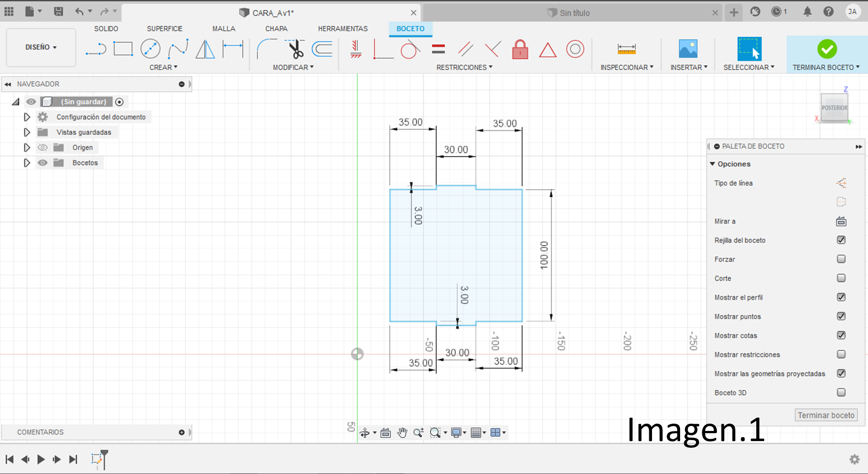
Task: Toggle Rejilla del boceto checkbox
Action: click(x=841, y=240)
